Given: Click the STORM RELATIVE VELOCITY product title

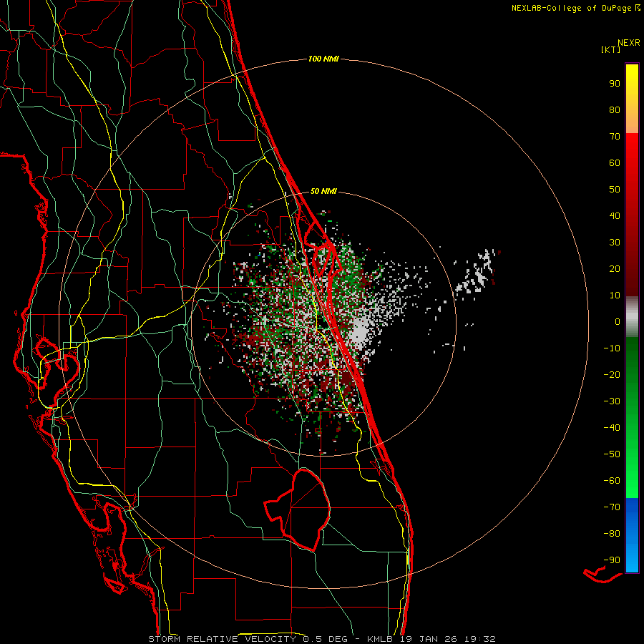Looking at the screenshot, I should 222,639.
